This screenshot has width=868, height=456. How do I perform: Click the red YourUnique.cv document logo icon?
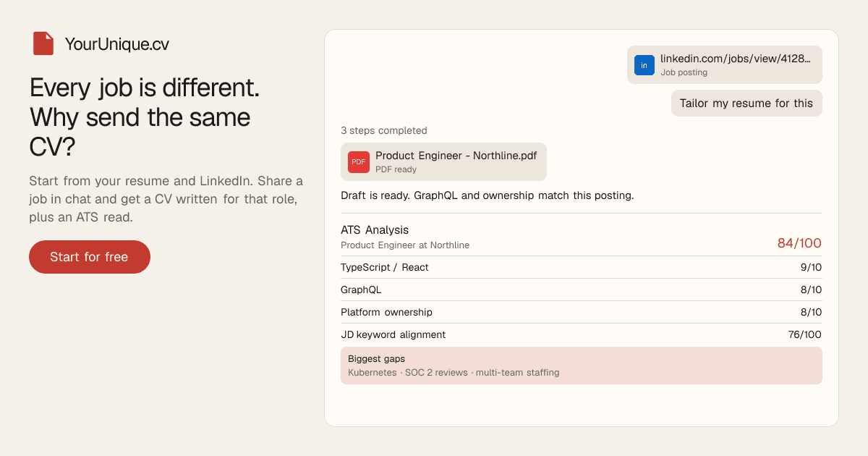coord(43,43)
